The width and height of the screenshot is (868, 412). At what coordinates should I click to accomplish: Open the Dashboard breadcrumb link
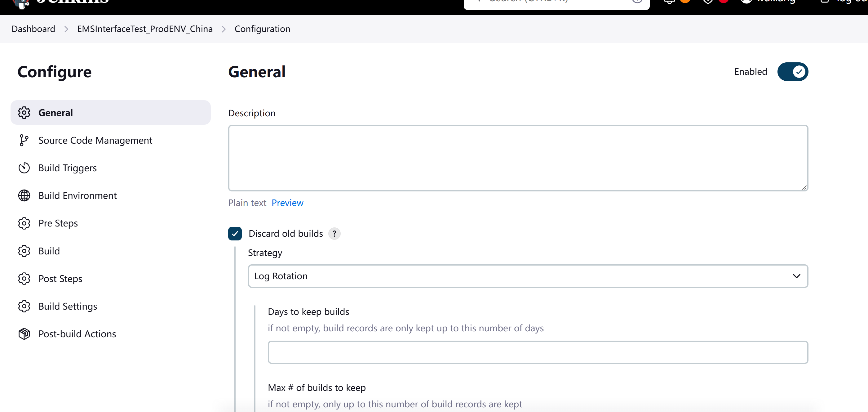pos(33,29)
